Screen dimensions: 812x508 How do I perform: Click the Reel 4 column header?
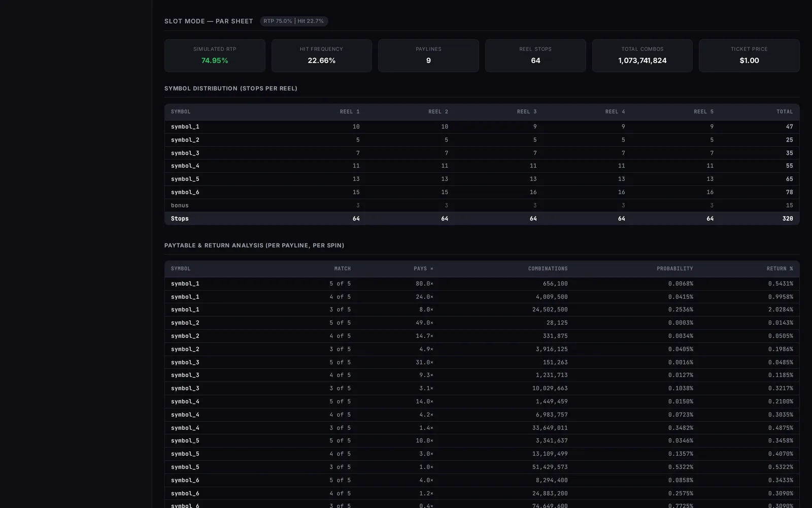click(x=615, y=112)
